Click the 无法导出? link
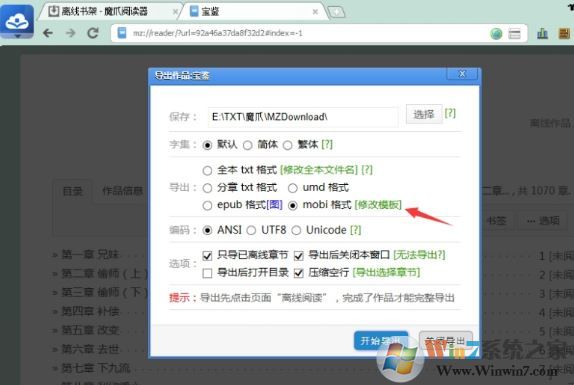Image resolution: width=574 pixels, height=385 pixels. pyautogui.click(x=420, y=255)
